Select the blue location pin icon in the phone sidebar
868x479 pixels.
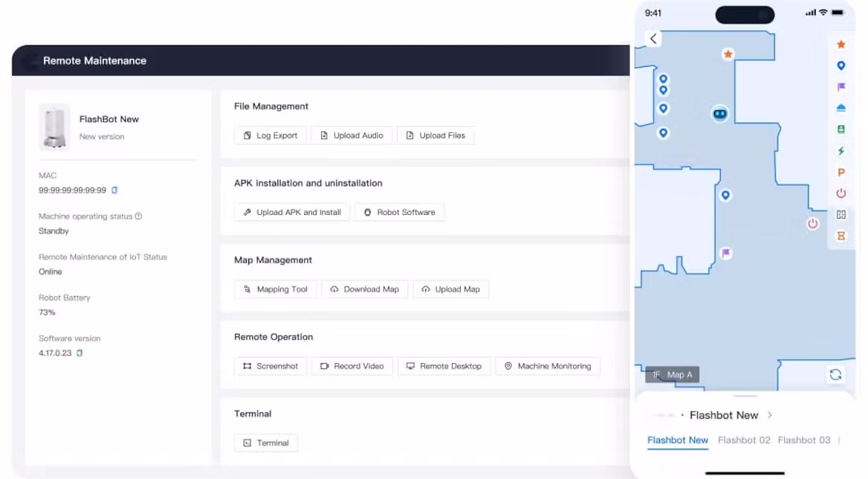(x=841, y=66)
